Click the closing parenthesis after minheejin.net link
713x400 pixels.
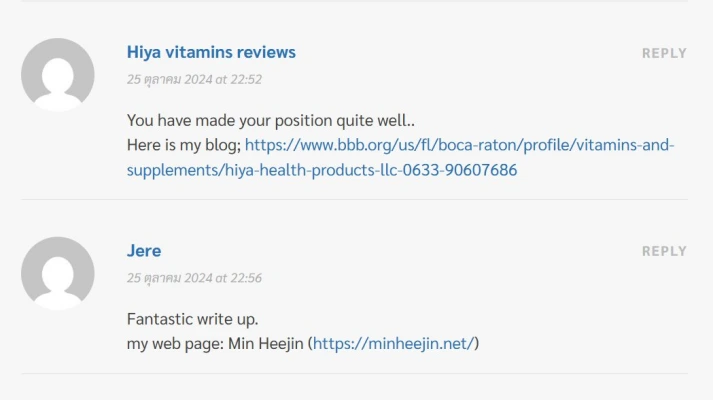[x=477, y=344]
